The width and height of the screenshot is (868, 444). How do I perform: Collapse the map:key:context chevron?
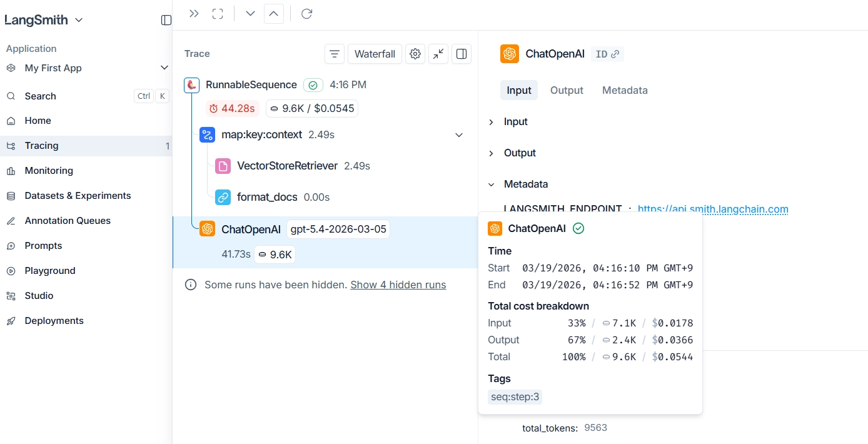[x=459, y=135]
